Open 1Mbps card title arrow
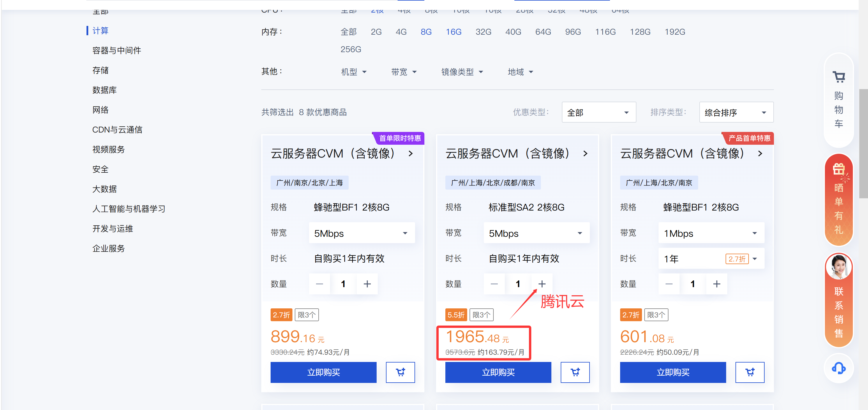 tap(760, 154)
